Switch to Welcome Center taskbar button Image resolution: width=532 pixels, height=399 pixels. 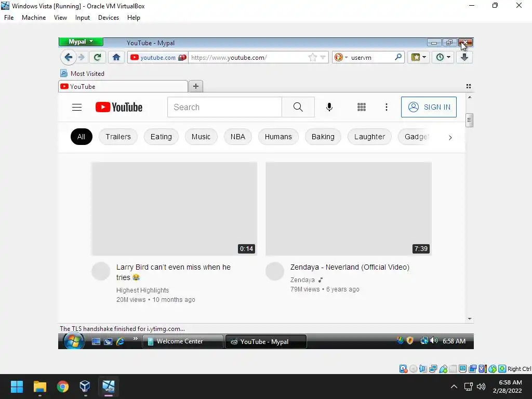pyautogui.click(x=182, y=341)
